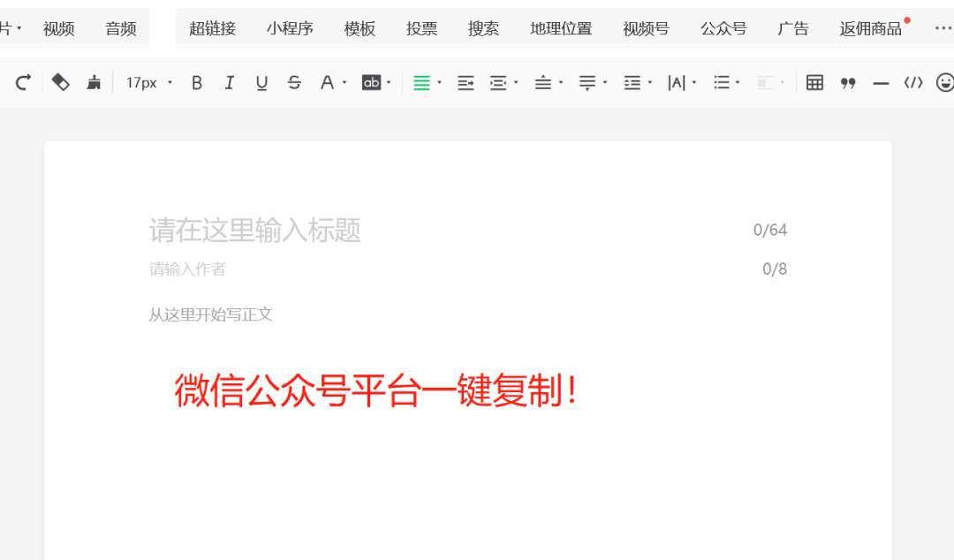
Task: Open the 超链接 insert menu item
Action: [x=212, y=28]
